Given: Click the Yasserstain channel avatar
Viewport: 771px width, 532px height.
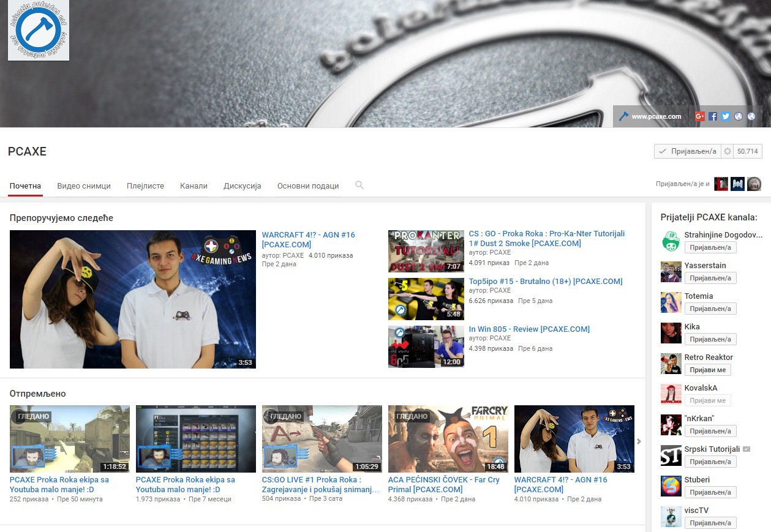Looking at the screenshot, I should pos(671,272).
